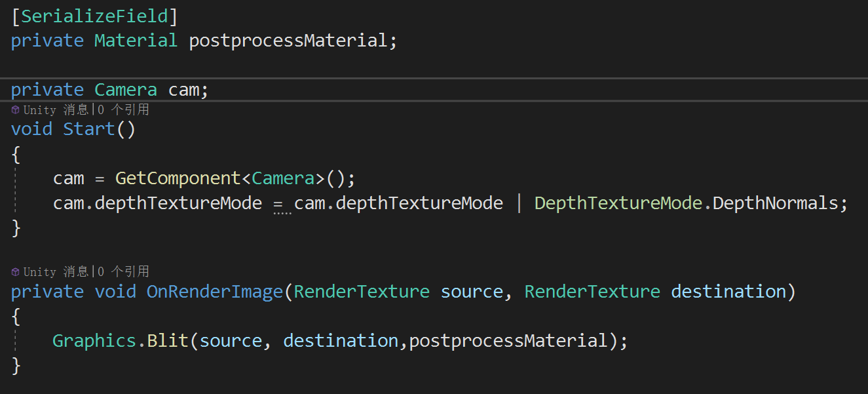The image size is (868, 394).
Task: Click Camera inside GetComponent angle brackets
Action: coord(283,178)
